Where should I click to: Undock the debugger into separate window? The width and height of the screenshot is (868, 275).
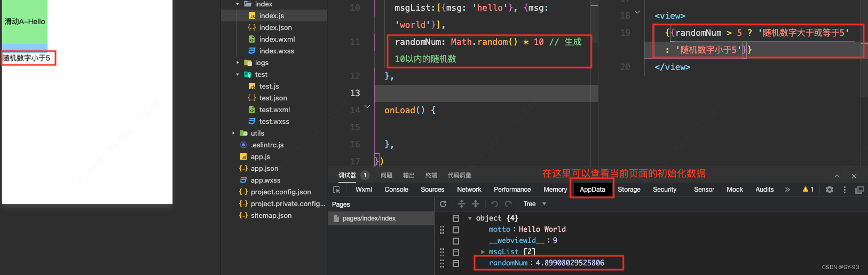[859, 190]
